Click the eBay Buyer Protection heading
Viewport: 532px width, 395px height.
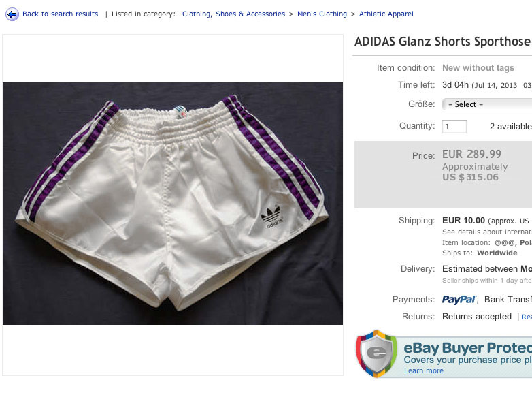467,348
